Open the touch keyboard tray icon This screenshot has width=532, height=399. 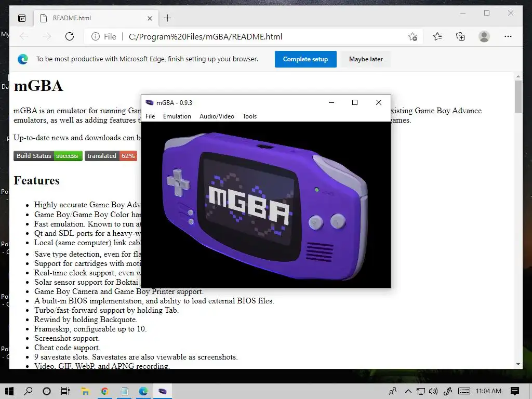click(464, 391)
